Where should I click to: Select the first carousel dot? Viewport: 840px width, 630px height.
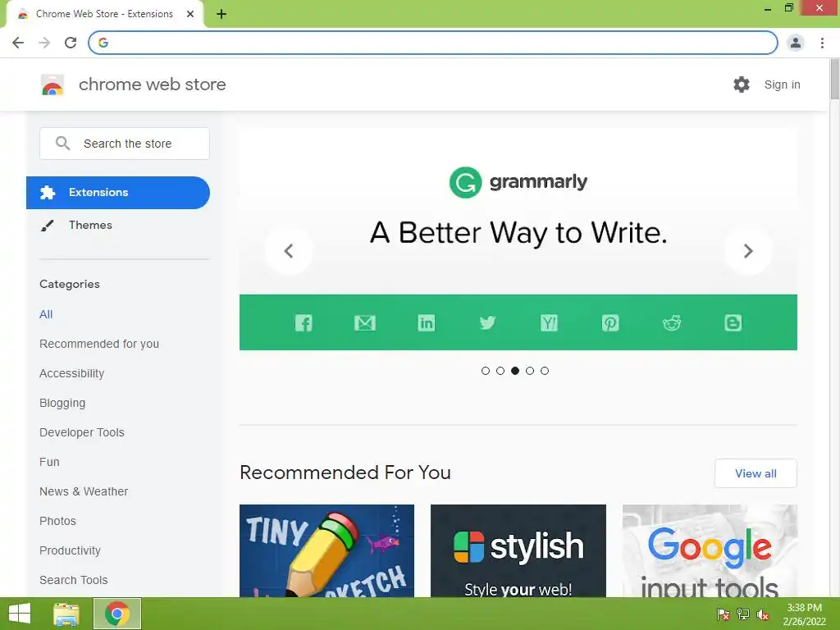(x=486, y=371)
